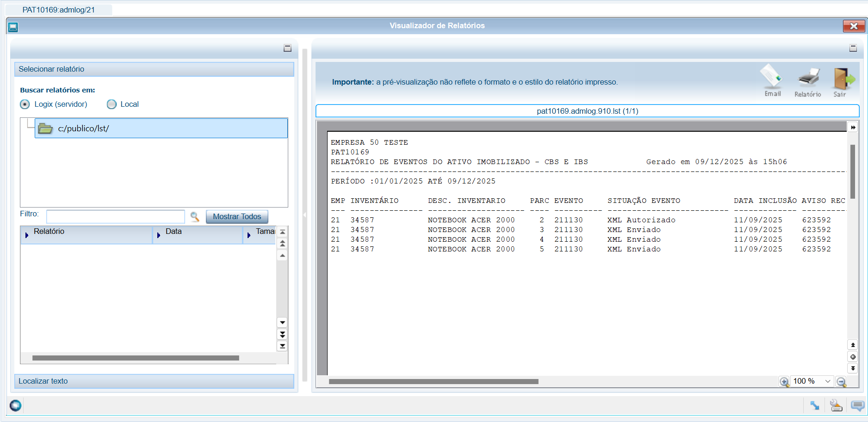Click the splitter handle between panels
The image size is (868, 422).
pos(305,215)
